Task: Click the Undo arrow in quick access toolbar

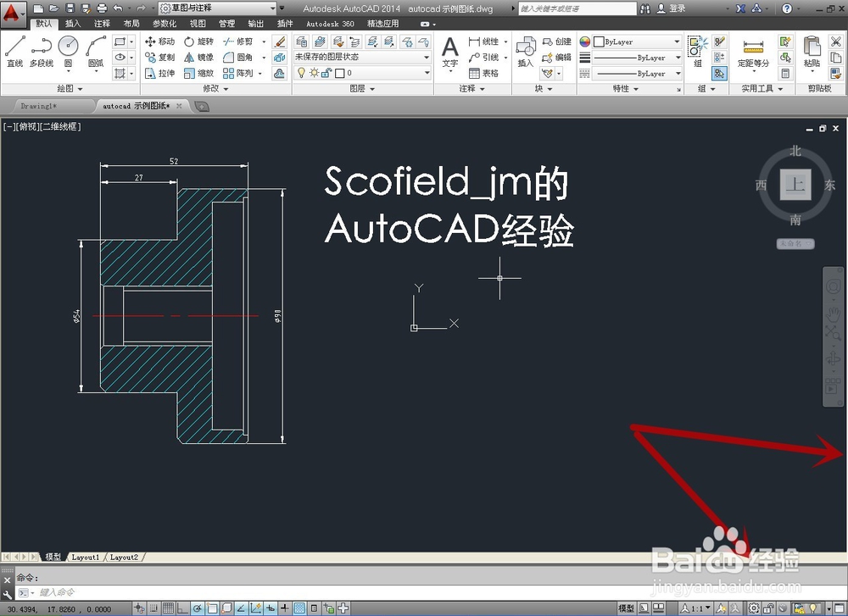Action: point(118,8)
